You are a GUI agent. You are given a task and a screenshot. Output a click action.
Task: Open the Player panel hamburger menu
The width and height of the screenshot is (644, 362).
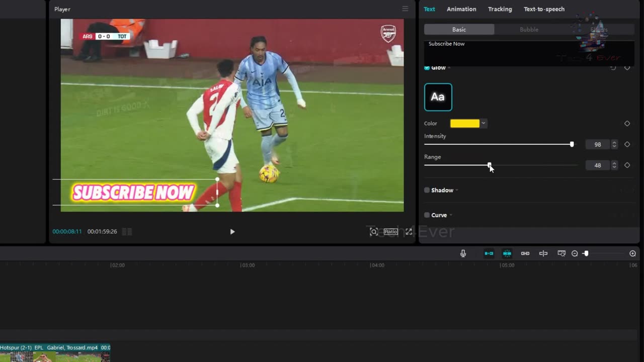click(405, 9)
